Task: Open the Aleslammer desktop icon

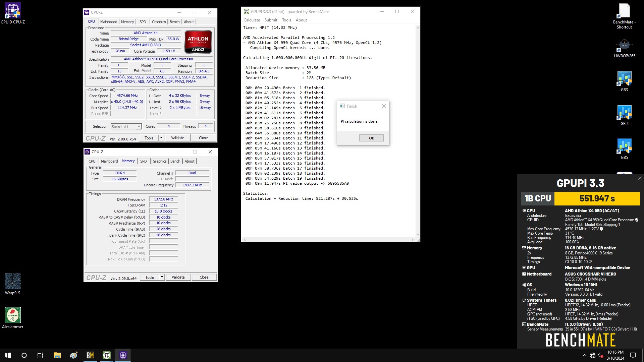Action: point(13,318)
